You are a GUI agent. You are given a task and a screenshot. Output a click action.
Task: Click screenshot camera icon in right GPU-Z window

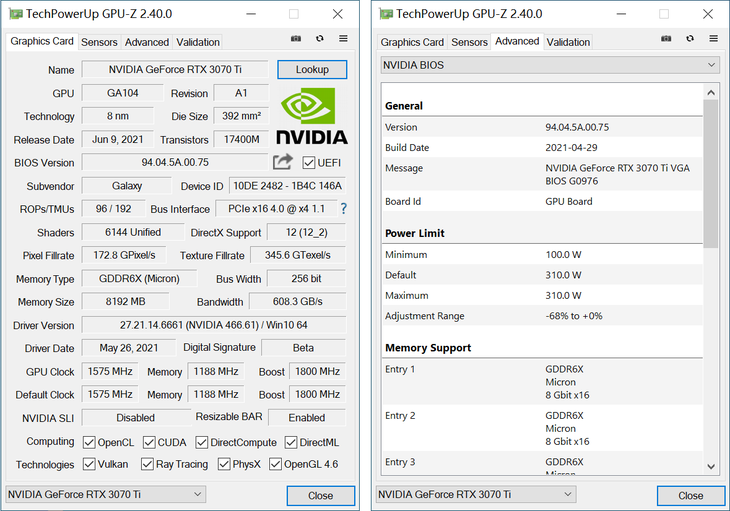(666, 39)
